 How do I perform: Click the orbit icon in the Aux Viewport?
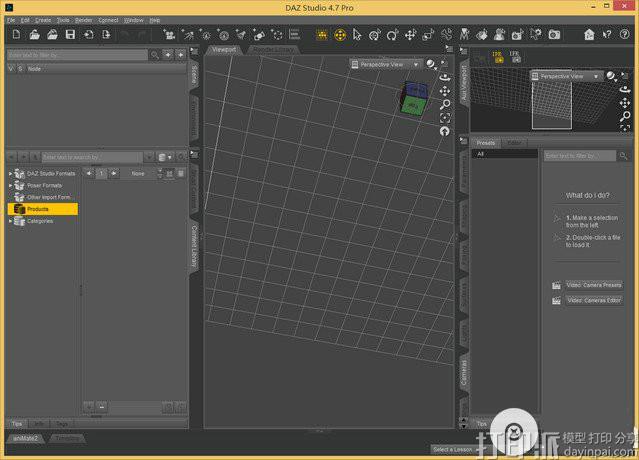tap(625, 89)
